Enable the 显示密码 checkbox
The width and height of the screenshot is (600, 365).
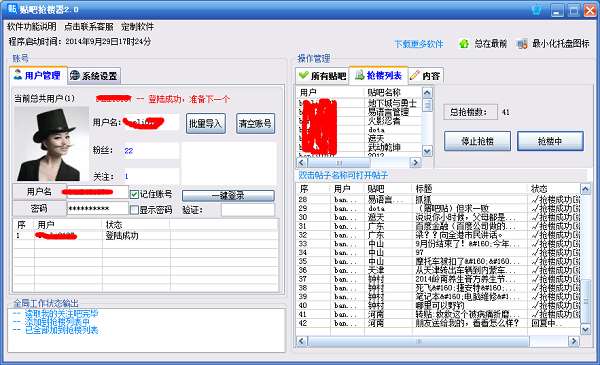[134, 210]
